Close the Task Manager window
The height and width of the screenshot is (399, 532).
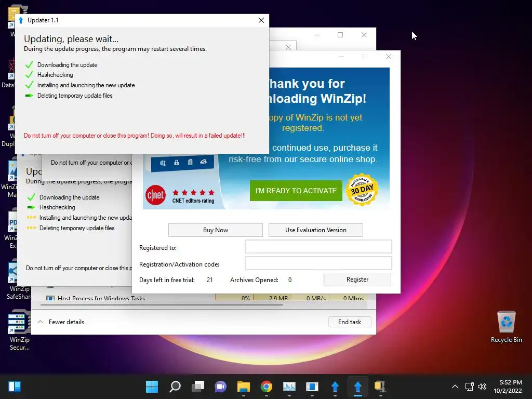[x=364, y=35]
